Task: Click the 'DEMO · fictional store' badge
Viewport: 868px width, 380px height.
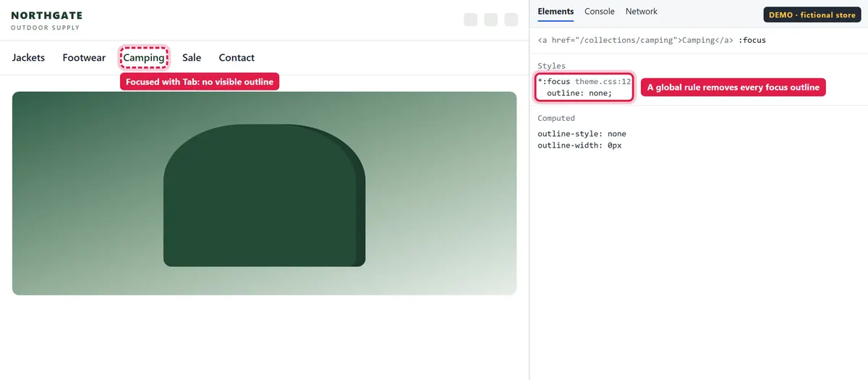Action: click(x=812, y=15)
